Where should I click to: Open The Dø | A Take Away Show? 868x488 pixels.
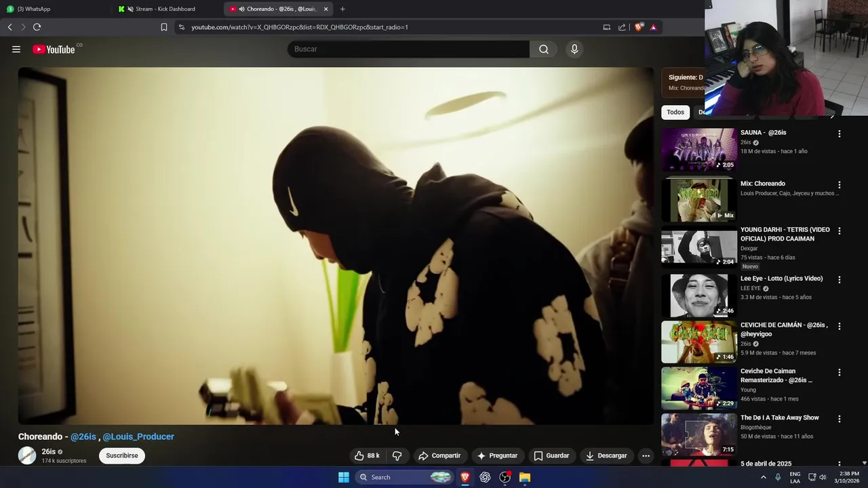tap(779, 418)
